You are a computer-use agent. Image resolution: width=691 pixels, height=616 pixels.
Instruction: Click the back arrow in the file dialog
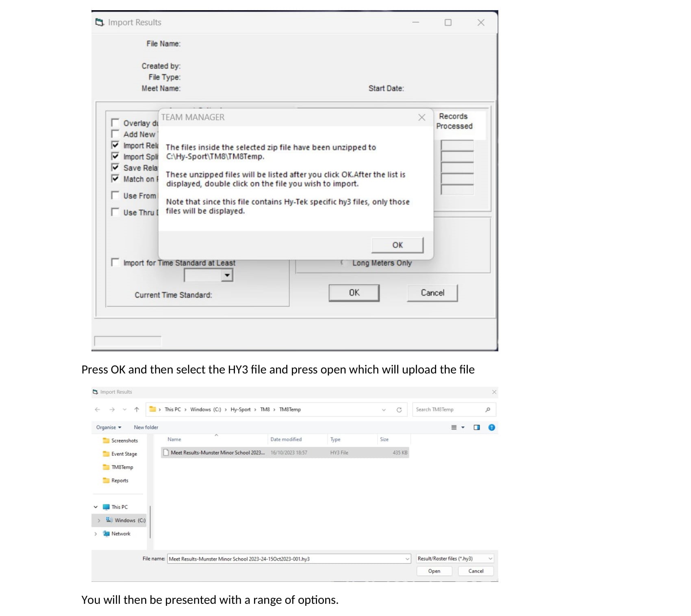(x=98, y=410)
